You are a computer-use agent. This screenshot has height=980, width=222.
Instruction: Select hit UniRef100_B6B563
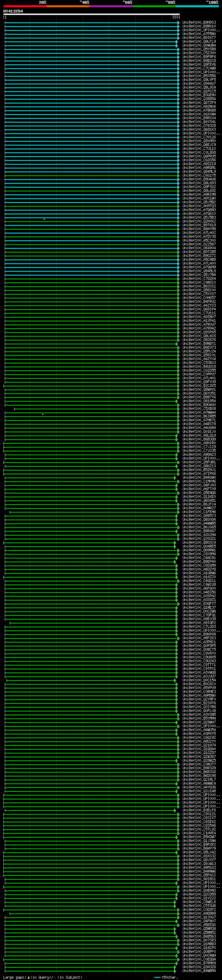pos(199,936)
